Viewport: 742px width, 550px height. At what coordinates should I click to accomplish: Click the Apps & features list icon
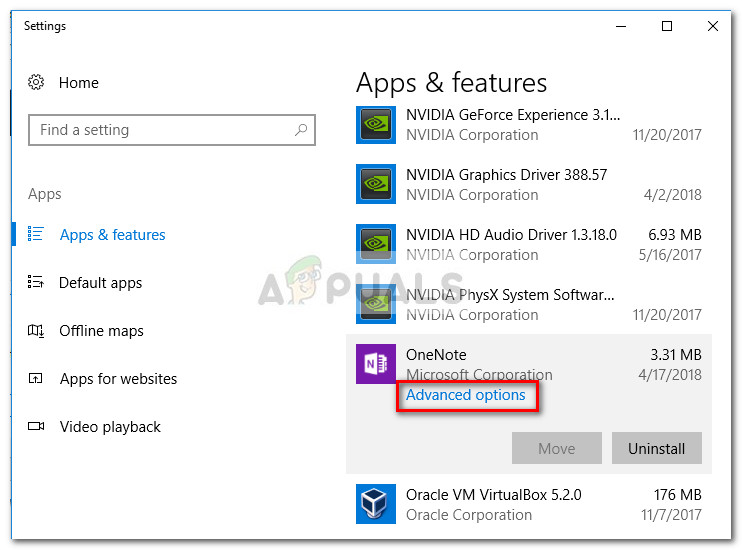36,234
